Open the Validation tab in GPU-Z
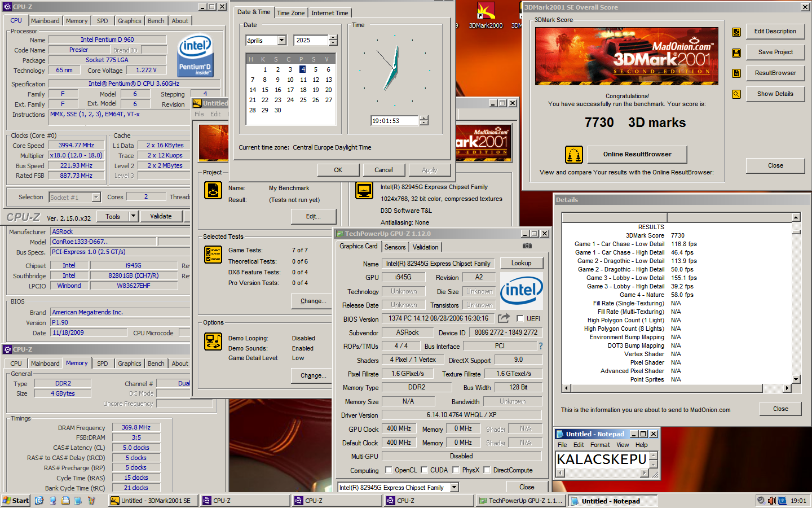 pyautogui.click(x=425, y=247)
